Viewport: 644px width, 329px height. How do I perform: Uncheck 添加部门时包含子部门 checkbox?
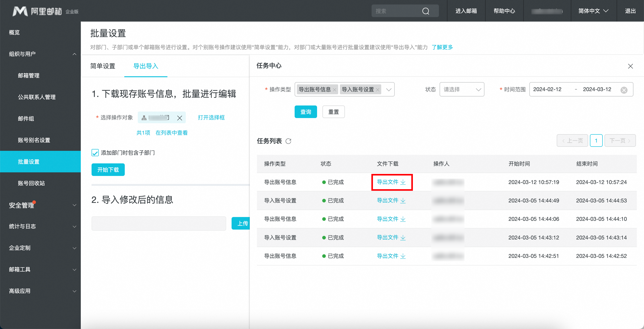pyautogui.click(x=95, y=153)
